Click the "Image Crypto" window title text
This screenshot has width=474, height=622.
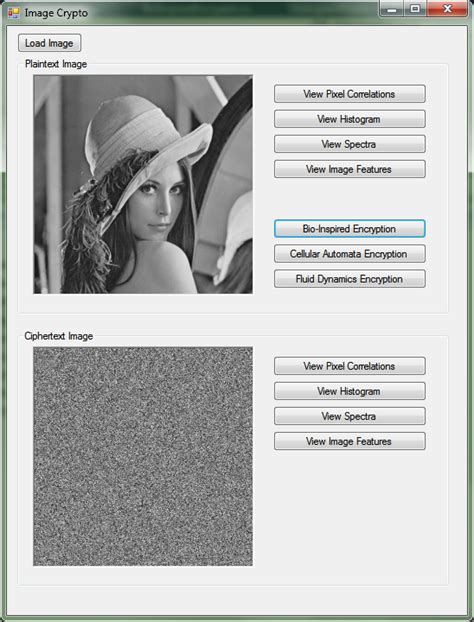tap(56, 13)
